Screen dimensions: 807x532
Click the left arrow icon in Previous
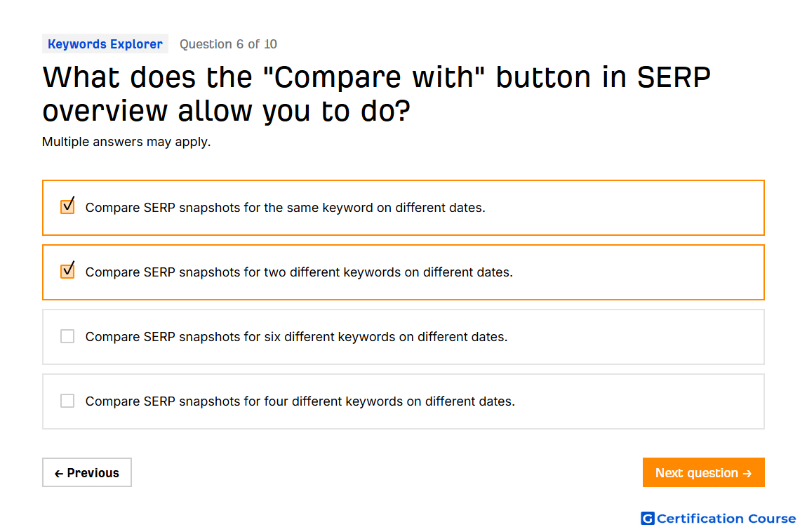point(59,473)
